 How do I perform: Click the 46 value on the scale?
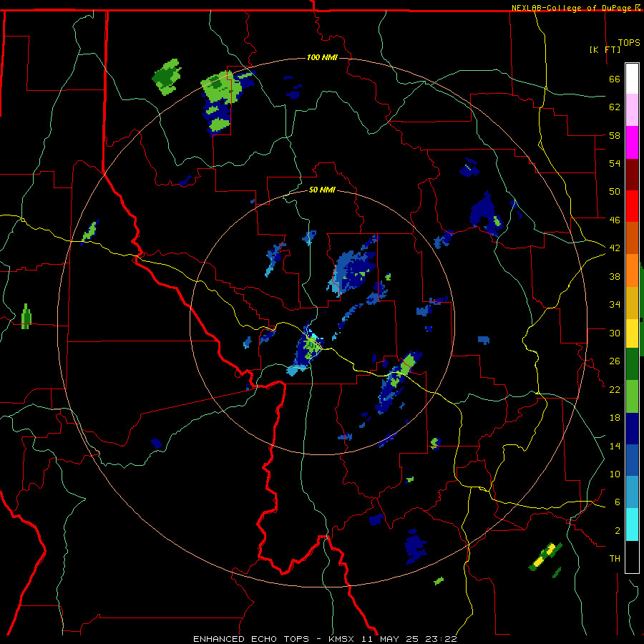615,220
